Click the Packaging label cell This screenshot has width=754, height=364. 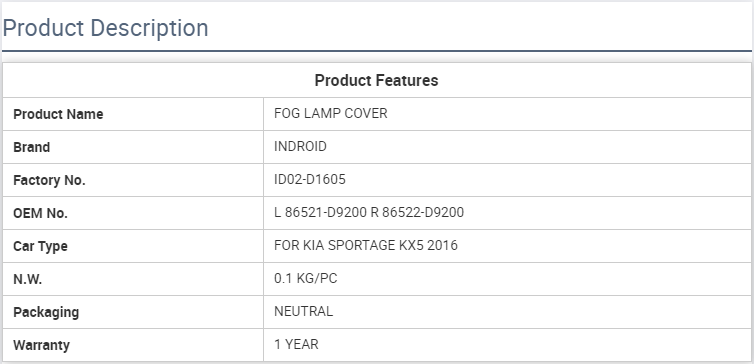[x=133, y=312]
